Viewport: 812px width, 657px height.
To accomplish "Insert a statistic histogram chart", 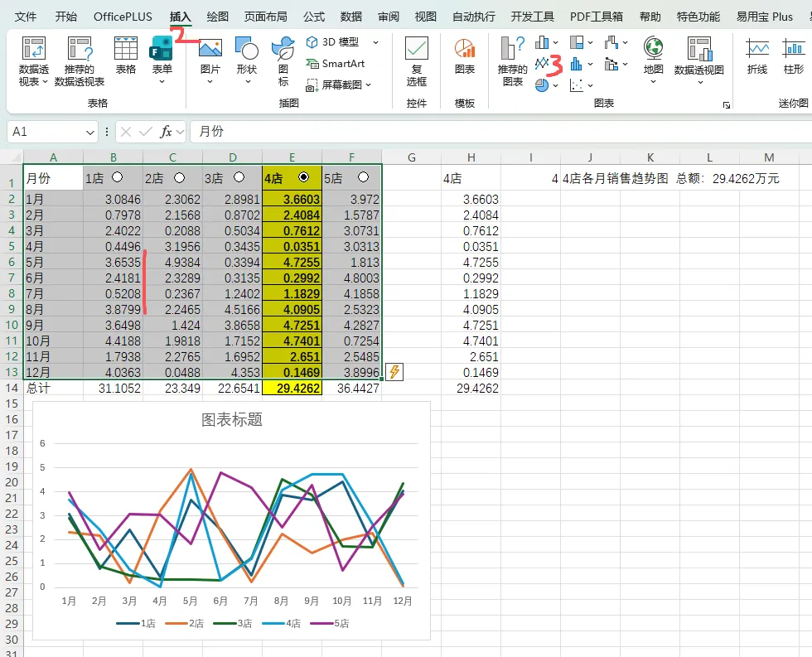I will [x=577, y=64].
